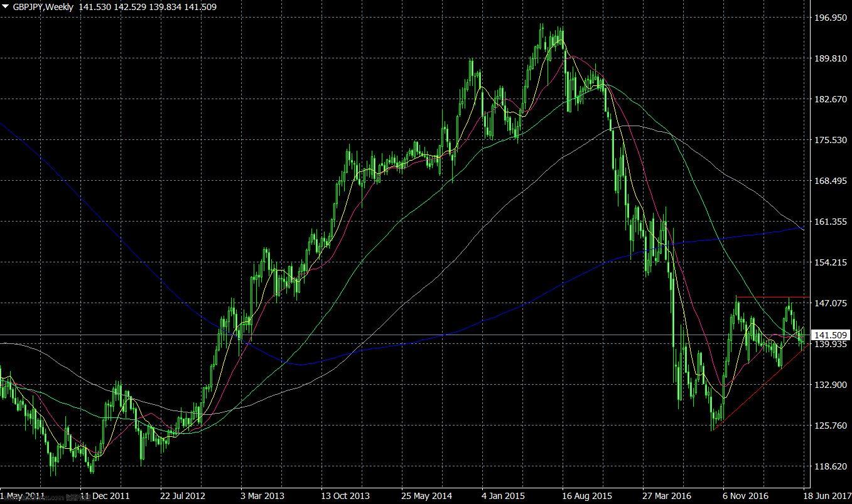Click the 25 May 2014 date label
852x504 pixels.
pyautogui.click(x=426, y=496)
